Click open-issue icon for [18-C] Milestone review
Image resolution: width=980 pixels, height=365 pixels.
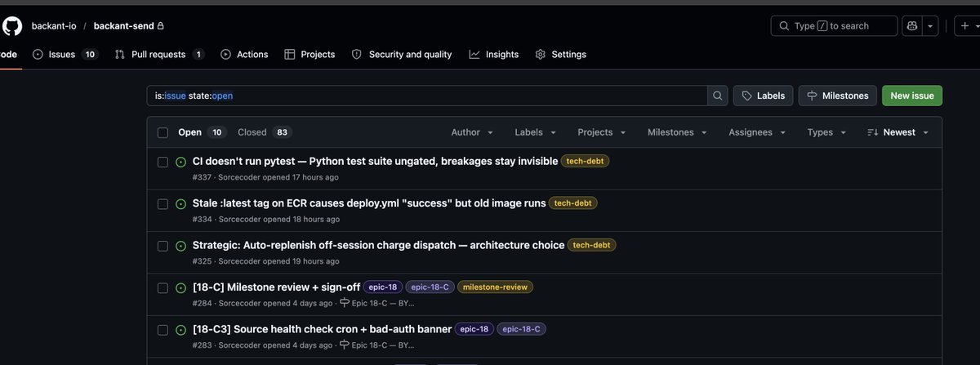point(181,287)
